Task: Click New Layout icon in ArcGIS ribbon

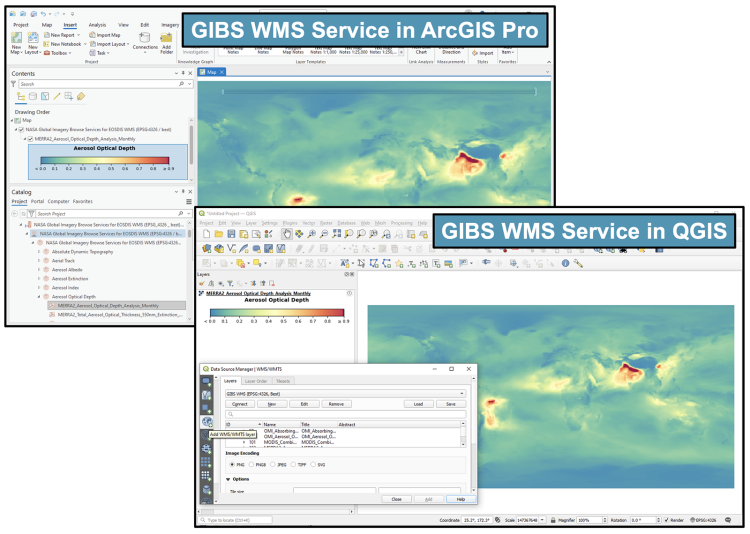Action: pos(33,38)
